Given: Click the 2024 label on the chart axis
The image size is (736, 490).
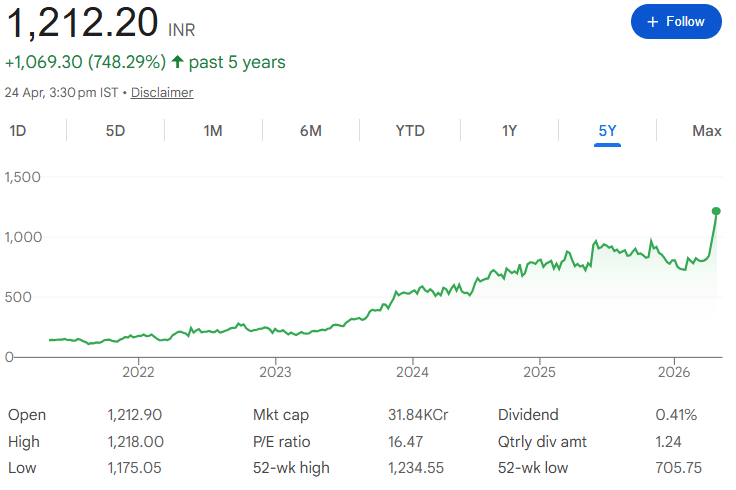Looking at the screenshot, I should coord(413,373).
